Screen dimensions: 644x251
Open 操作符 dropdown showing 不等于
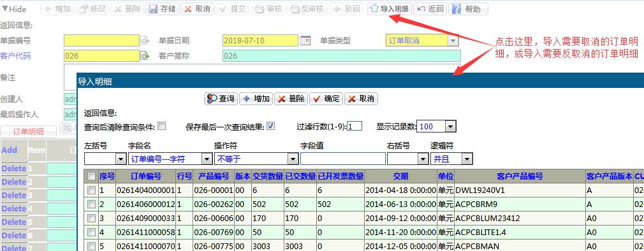293,159
